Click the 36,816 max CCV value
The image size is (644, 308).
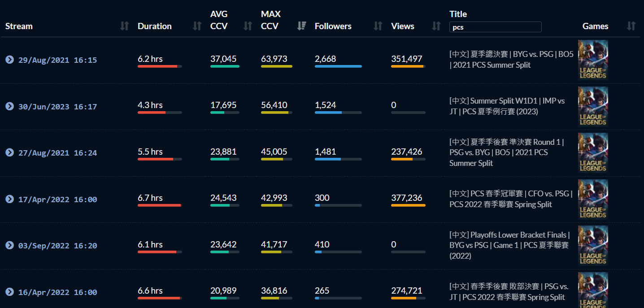(274, 291)
